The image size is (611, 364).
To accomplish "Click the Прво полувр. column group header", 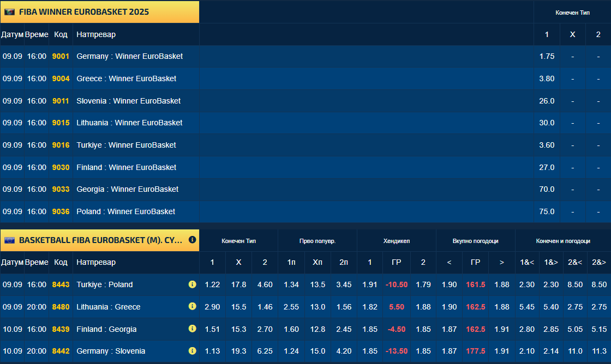I will coord(318,241).
